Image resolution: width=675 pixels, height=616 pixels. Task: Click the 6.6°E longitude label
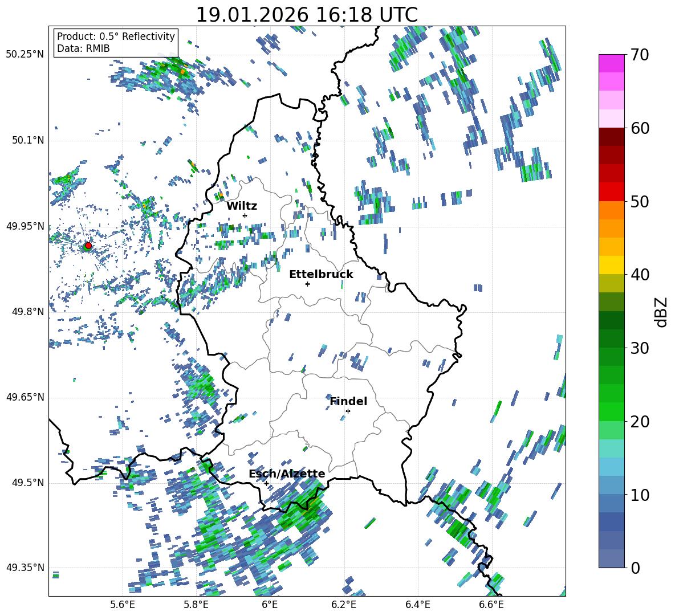[491, 605]
